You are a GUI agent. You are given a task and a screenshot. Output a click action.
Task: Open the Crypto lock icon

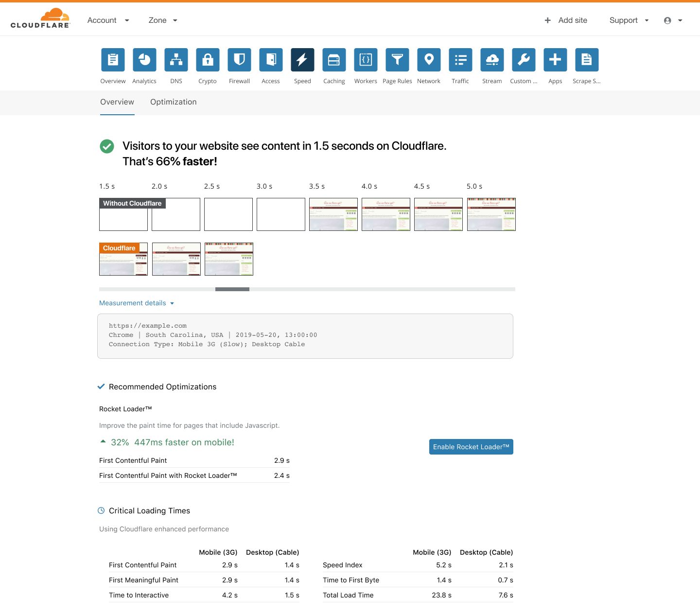[x=208, y=60]
